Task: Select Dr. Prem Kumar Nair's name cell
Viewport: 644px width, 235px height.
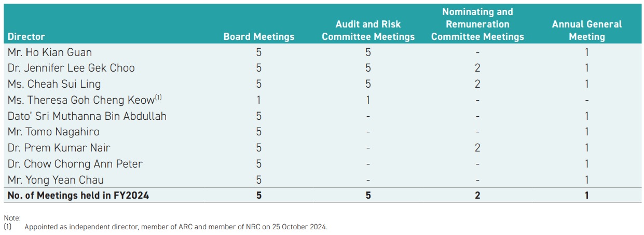Action: tap(59, 148)
